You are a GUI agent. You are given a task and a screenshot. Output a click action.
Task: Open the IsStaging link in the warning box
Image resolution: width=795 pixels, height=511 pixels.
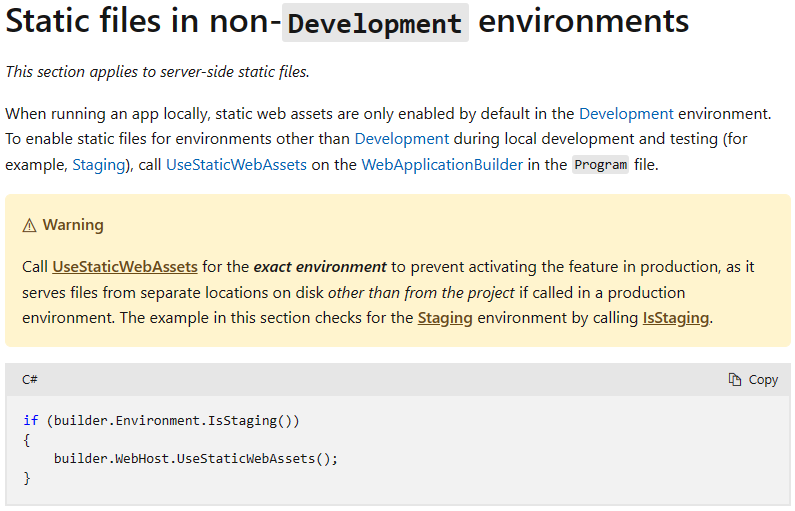pos(675,319)
